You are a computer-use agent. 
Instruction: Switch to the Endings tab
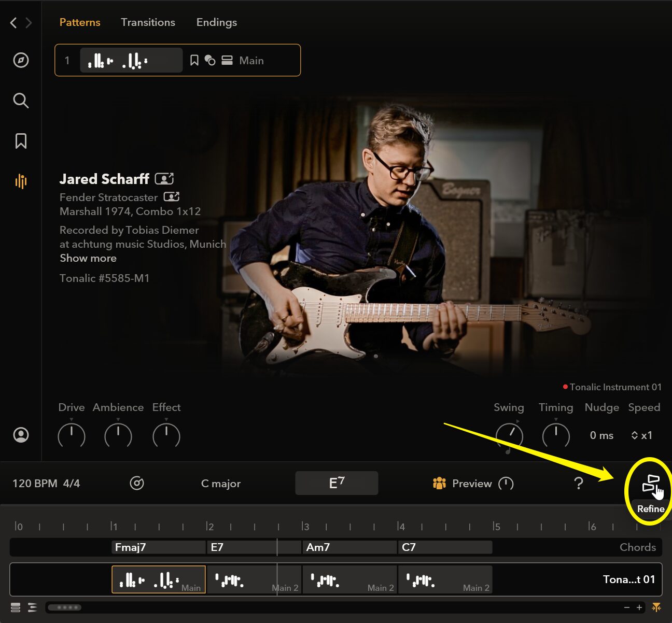click(216, 22)
